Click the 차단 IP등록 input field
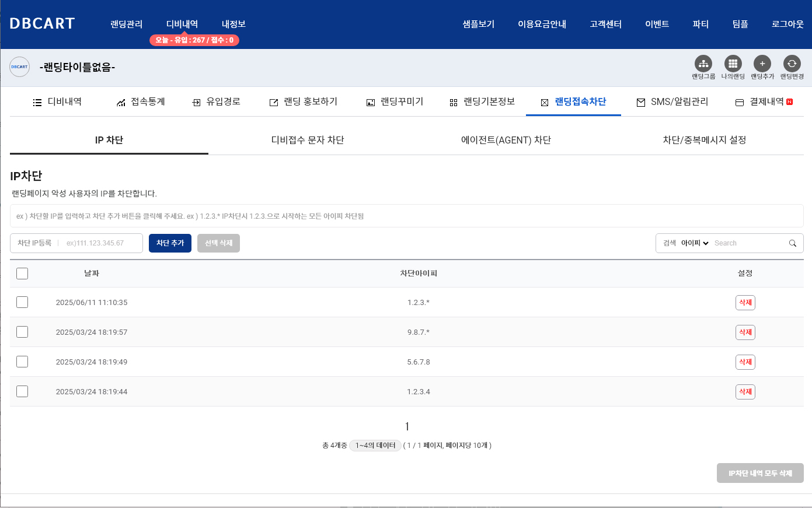Viewport: 812px width, 508px height. click(102, 243)
